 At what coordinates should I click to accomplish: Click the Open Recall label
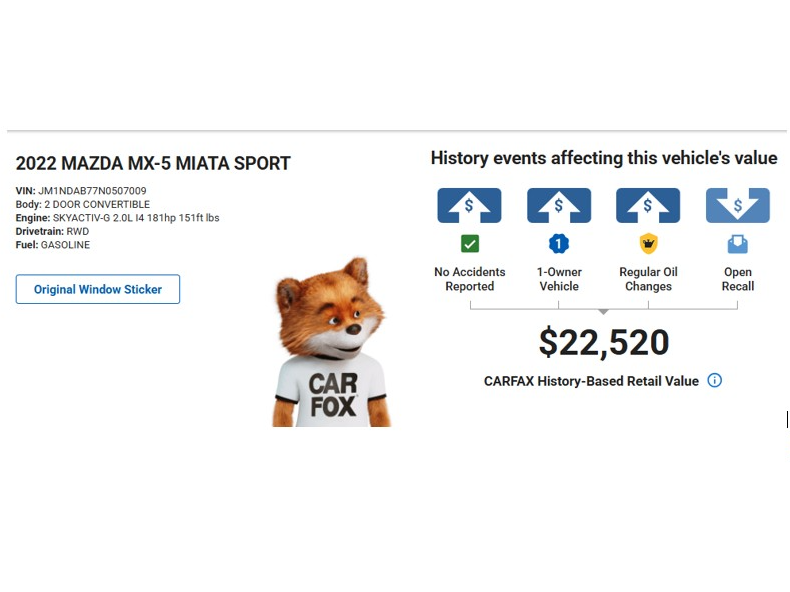click(738, 279)
